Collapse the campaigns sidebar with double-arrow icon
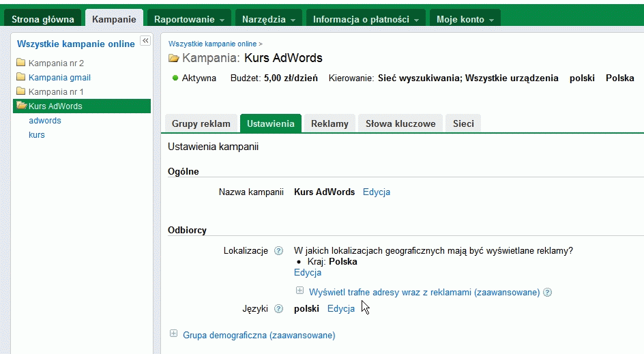The width and height of the screenshot is (644, 354). 145,40
